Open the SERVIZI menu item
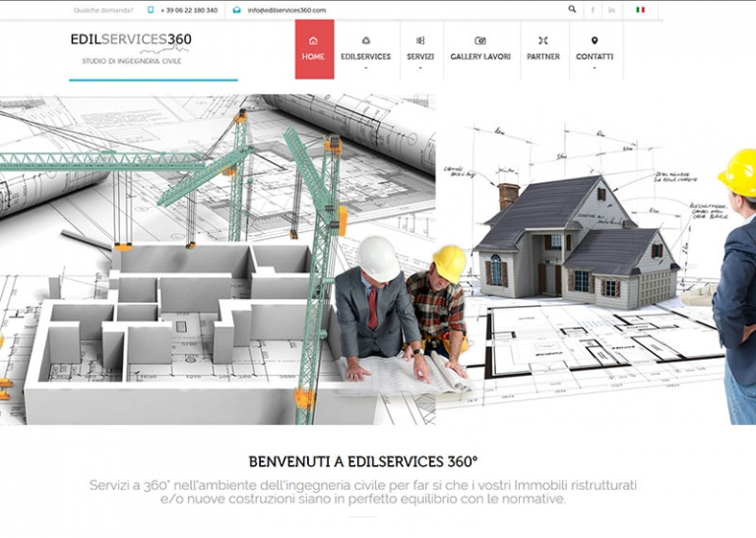This screenshot has height=538, width=756. pos(420,56)
